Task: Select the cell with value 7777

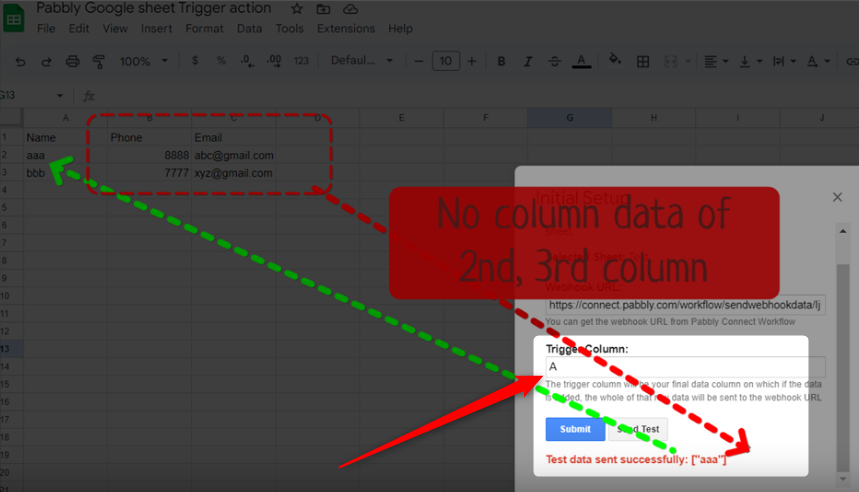Action: tap(149, 173)
